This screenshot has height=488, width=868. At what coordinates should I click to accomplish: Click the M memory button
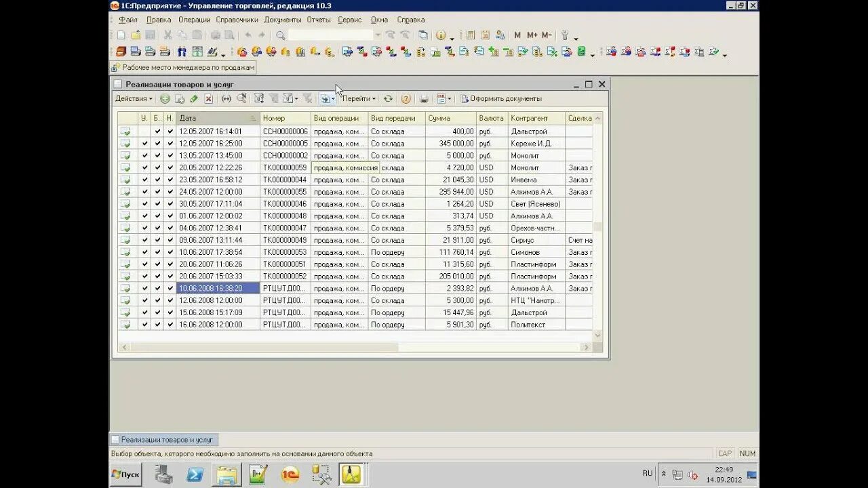517,35
